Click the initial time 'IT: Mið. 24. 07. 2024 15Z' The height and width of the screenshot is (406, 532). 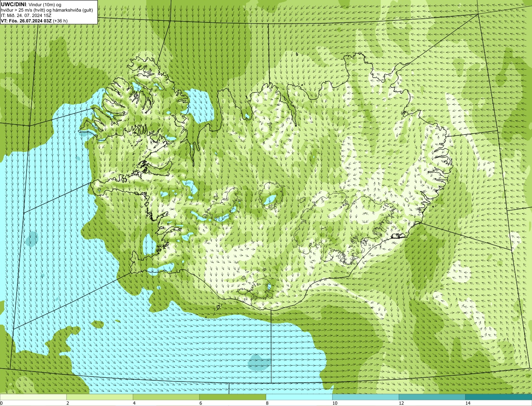click(26, 15)
